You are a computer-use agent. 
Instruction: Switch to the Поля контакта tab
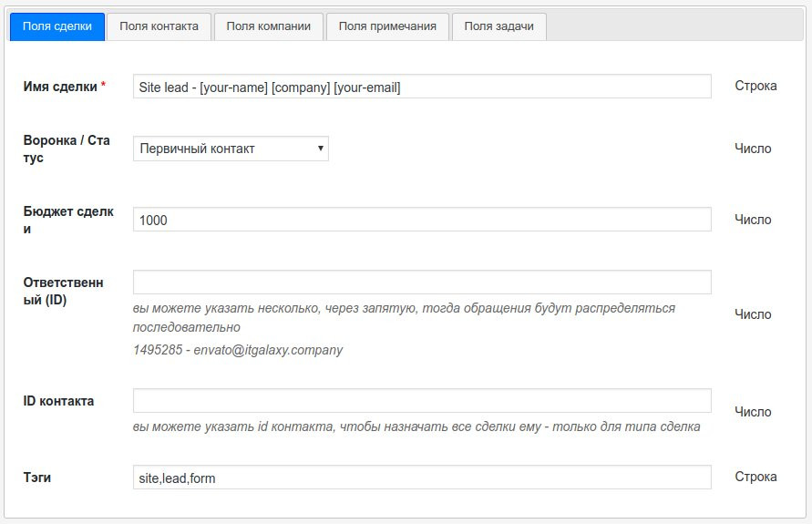(159, 26)
